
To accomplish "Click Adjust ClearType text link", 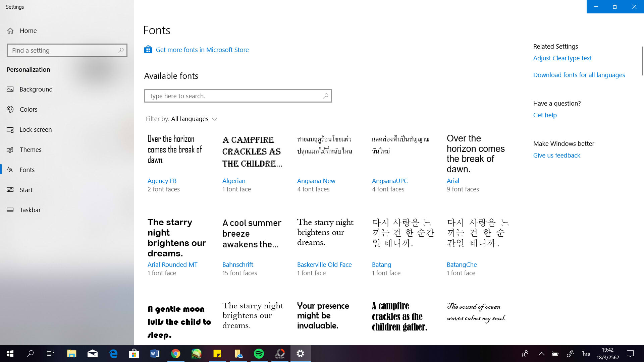I will tap(562, 58).
